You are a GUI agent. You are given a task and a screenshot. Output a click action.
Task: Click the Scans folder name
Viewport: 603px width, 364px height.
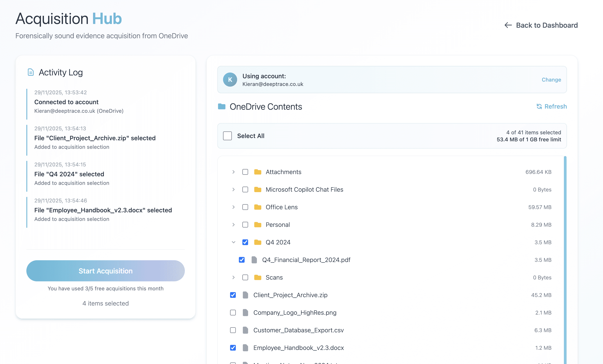pos(274,277)
